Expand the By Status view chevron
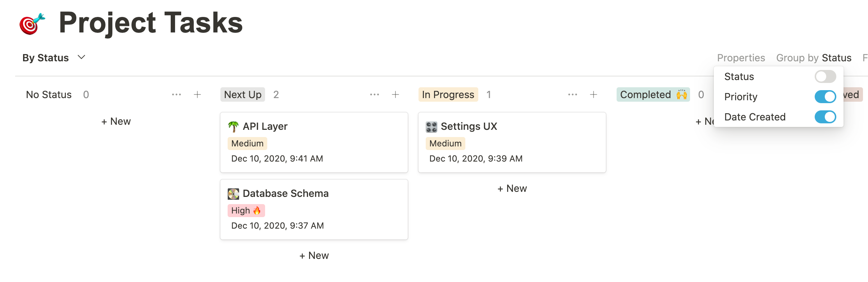Viewport: 868px width, 282px height. pyautogui.click(x=82, y=57)
